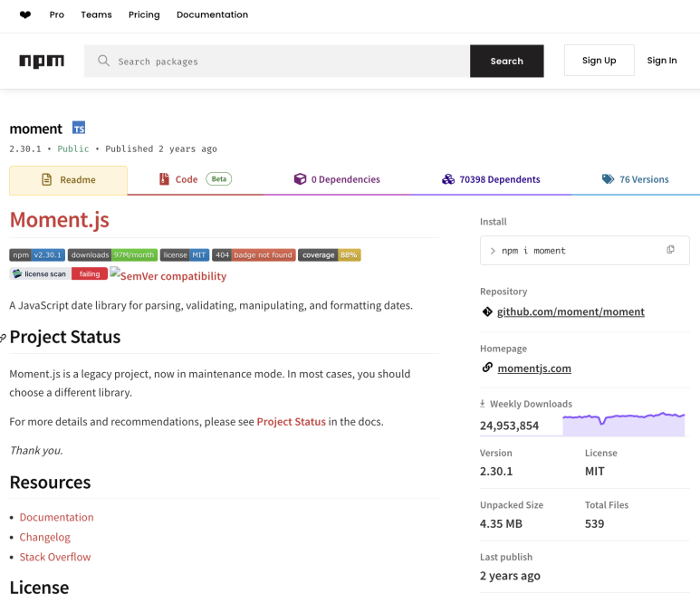Screen dimensions: 700x603
Task: Click the npm logo
Action: pos(42,61)
